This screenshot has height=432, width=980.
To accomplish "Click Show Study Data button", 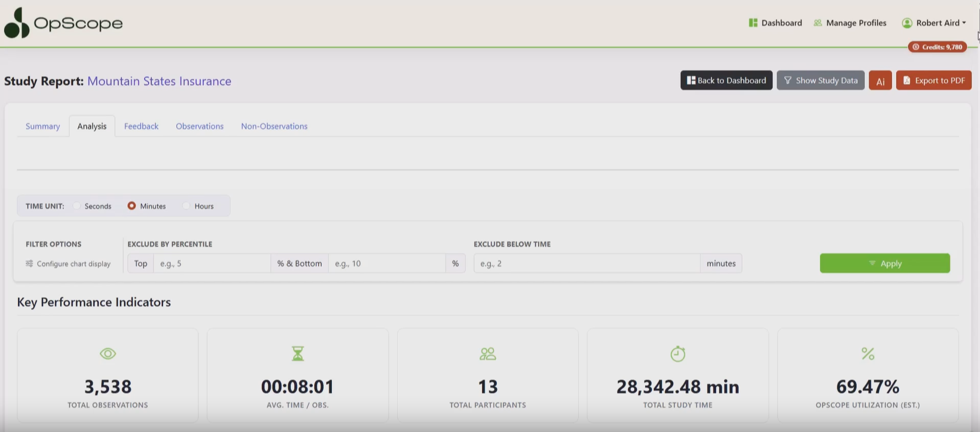I will [821, 80].
